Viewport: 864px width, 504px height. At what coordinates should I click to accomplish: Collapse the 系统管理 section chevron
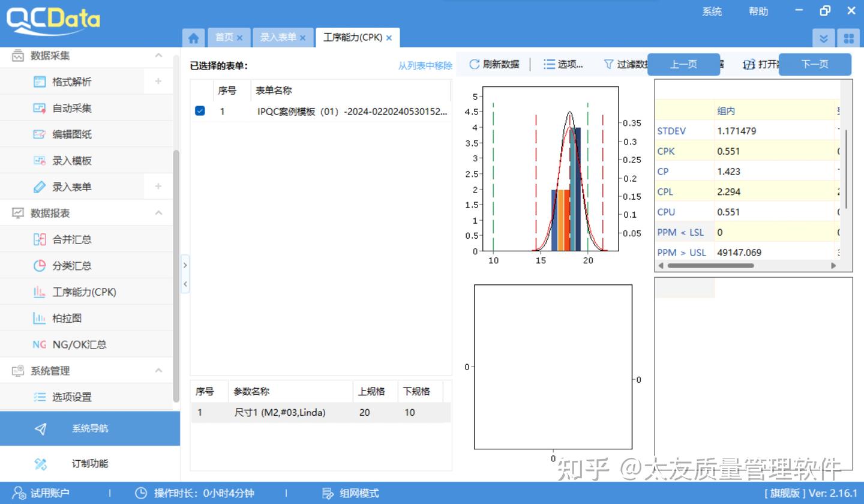click(x=158, y=371)
